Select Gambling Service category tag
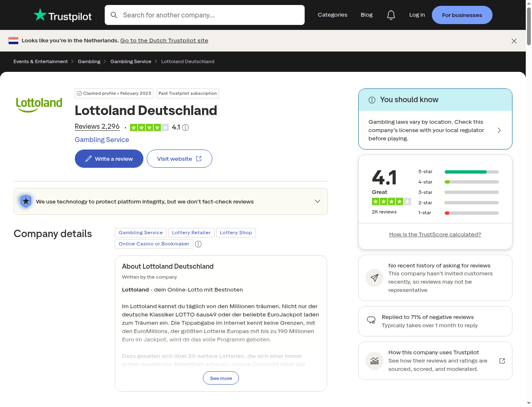 [140, 233]
